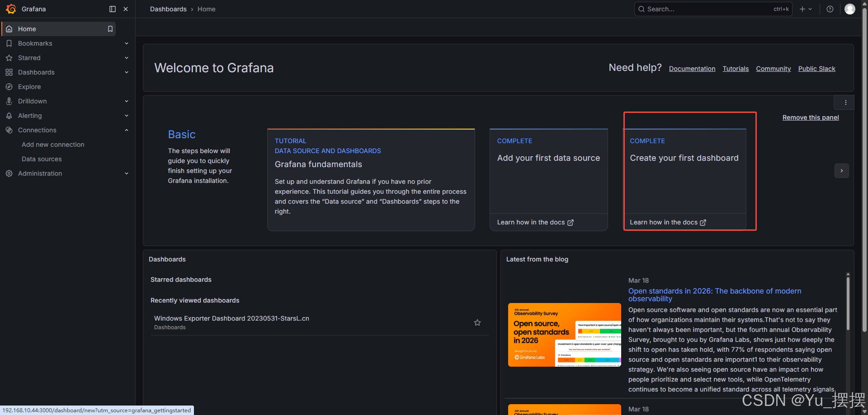This screenshot has height=415, width=868.
Task: Open Alerting in the sidebar
Action: point(30,116)
